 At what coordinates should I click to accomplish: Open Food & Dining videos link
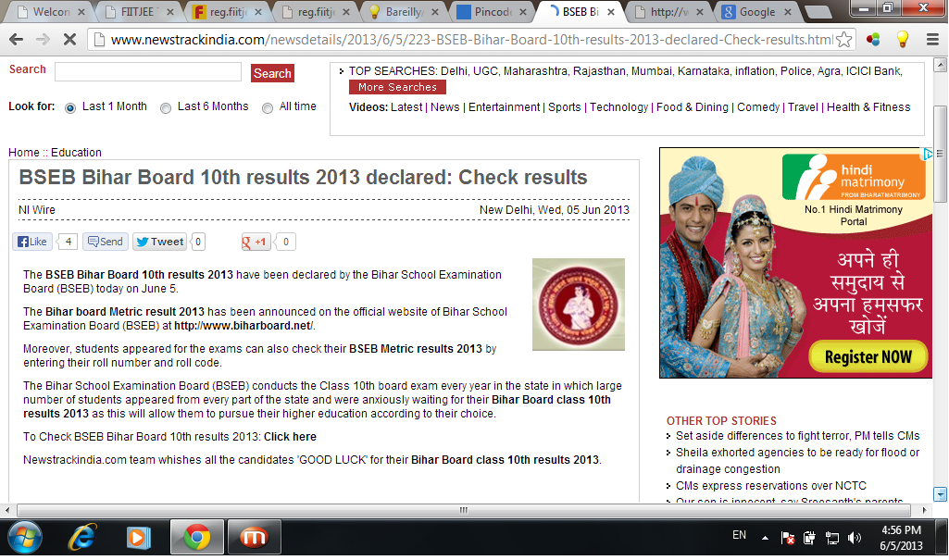693,107
